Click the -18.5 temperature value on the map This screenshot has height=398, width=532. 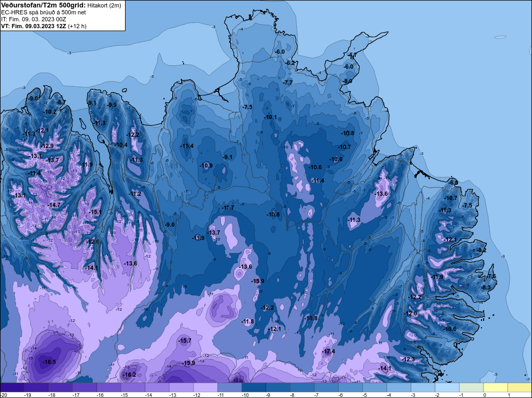pyautogui.click(x=49, y=362)
